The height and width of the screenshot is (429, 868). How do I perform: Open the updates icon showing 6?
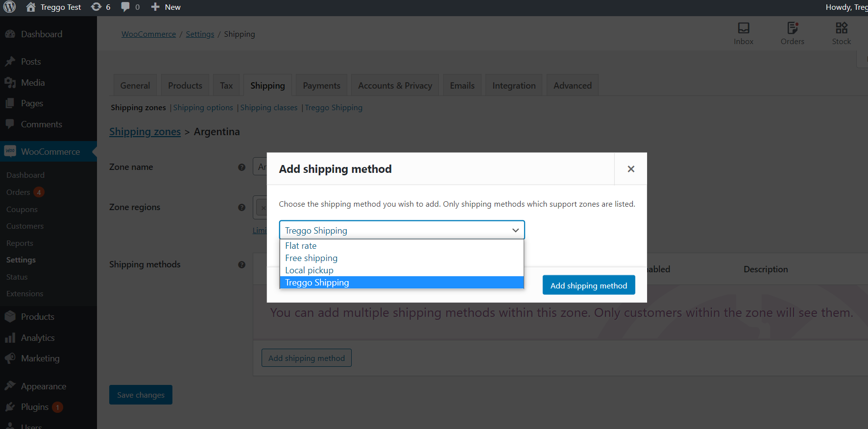click(96, 7)
